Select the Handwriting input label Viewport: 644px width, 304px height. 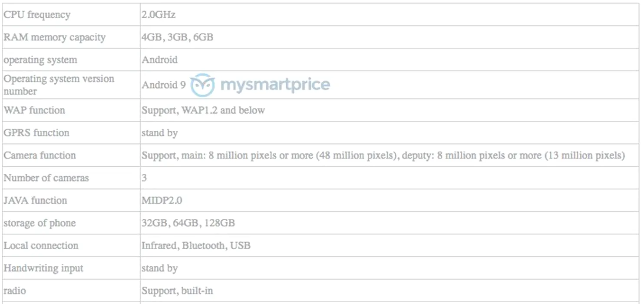click(43, 268)
